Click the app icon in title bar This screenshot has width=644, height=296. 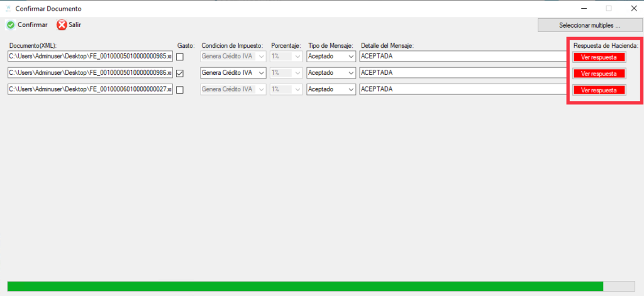click(x=8, y=9)
